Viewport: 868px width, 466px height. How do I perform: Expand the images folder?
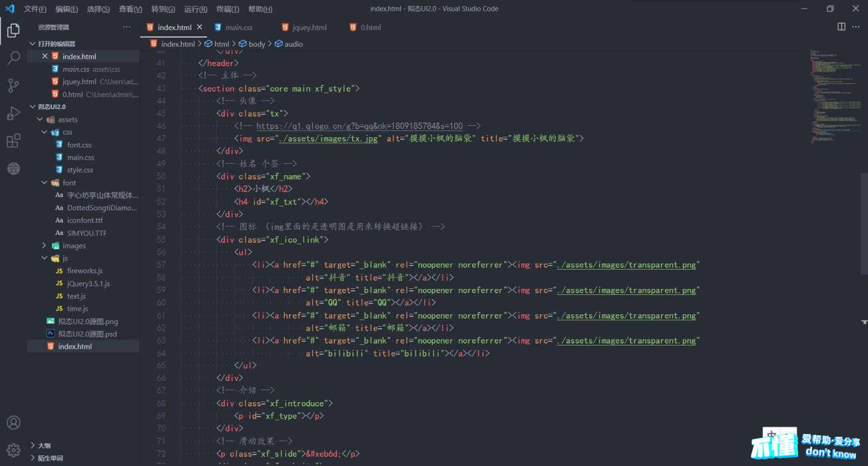coord(45,246)
